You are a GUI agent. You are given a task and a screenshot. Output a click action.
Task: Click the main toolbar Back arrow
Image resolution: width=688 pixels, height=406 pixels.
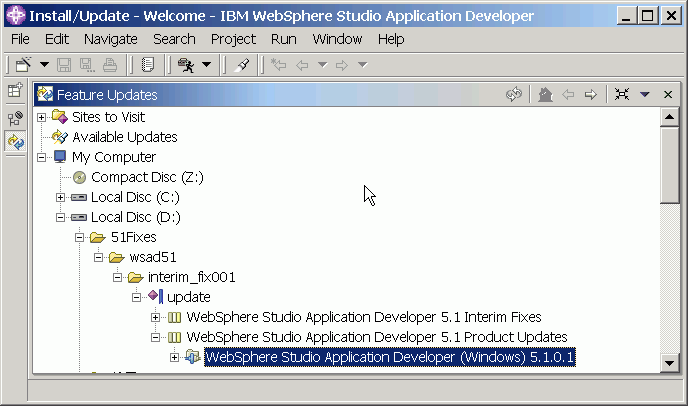pyautogui.click(x=302, y=65)
